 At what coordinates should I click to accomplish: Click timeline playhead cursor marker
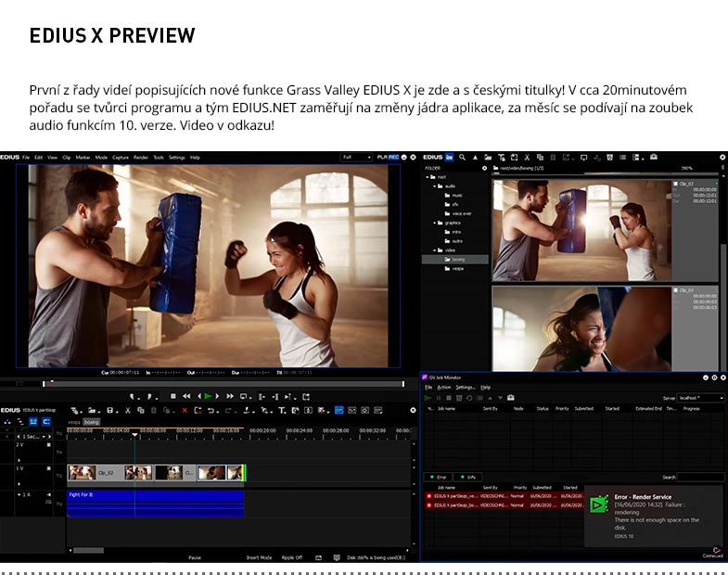tap(135, 435)
